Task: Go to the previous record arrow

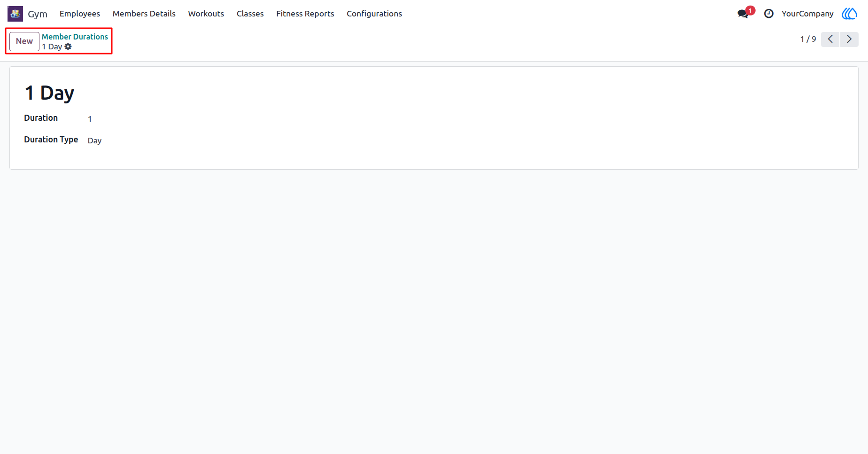Action: pyautogui.click(x=830, y=39)
